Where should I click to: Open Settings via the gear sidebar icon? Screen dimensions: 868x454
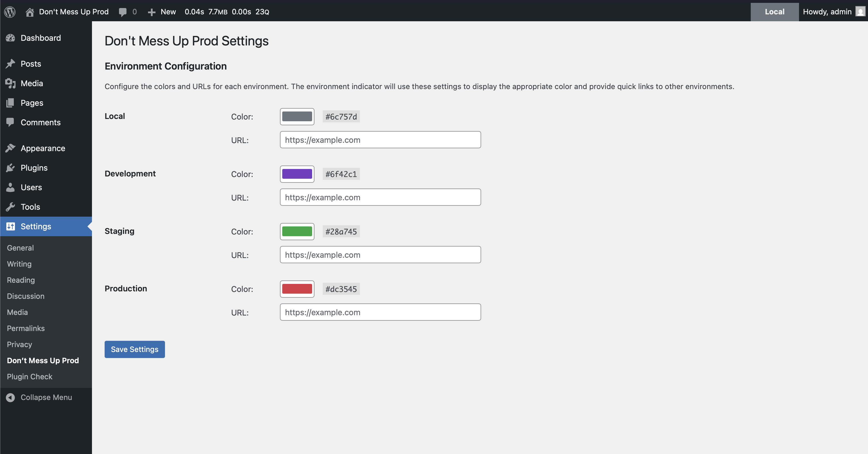[x=10, y=226]
